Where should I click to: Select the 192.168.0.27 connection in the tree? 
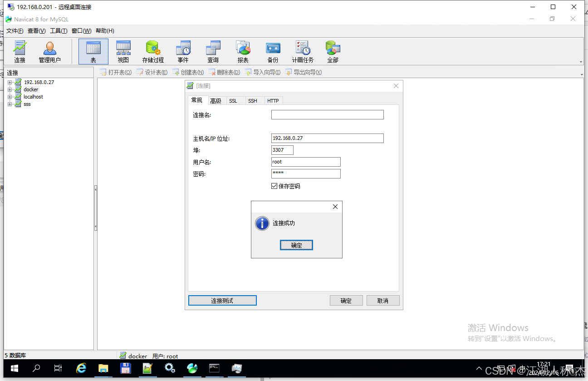pyautogui.click(x=39, y=82)
